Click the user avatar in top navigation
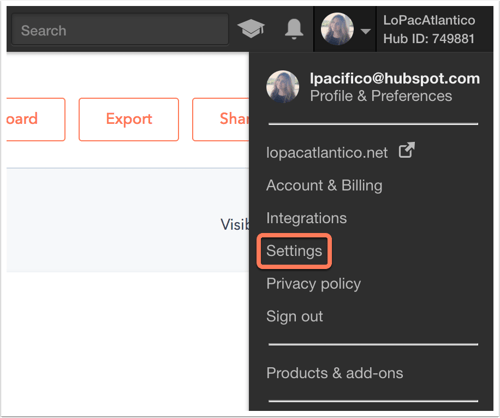This screenshot has height=418, width=500. pyautogui.click(x=337, y=29)
